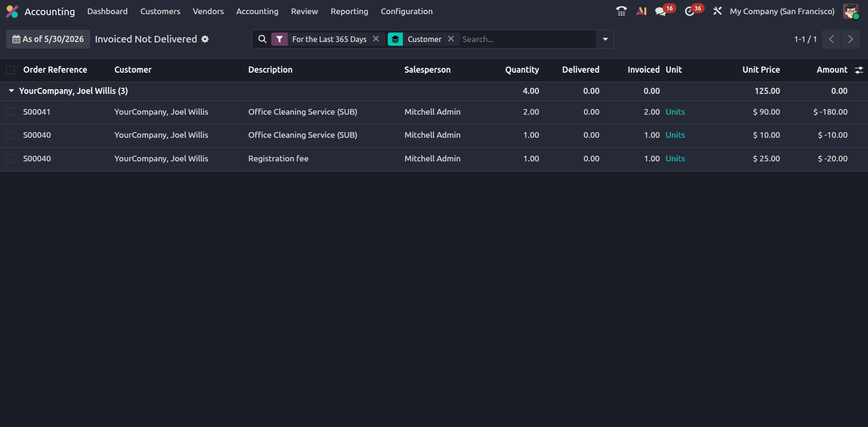Open the Dashboard menu
The height and width of the screenshot is (427, 868).
click(108, 11)
